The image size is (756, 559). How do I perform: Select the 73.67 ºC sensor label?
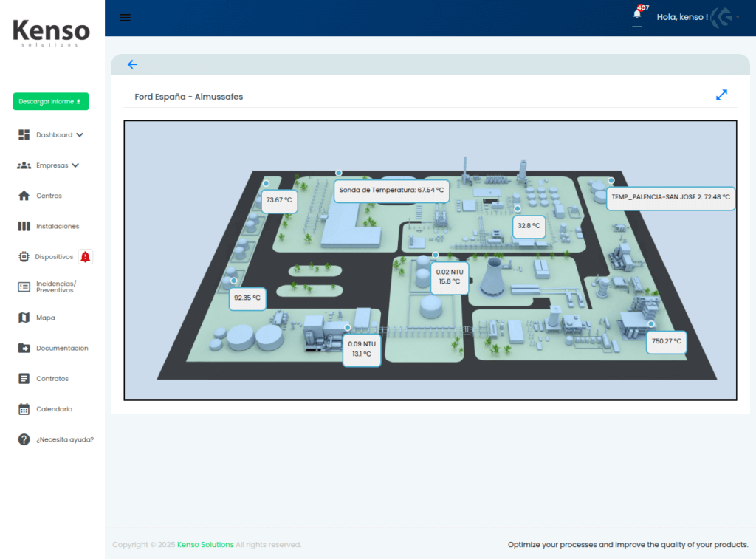(279, 200)
